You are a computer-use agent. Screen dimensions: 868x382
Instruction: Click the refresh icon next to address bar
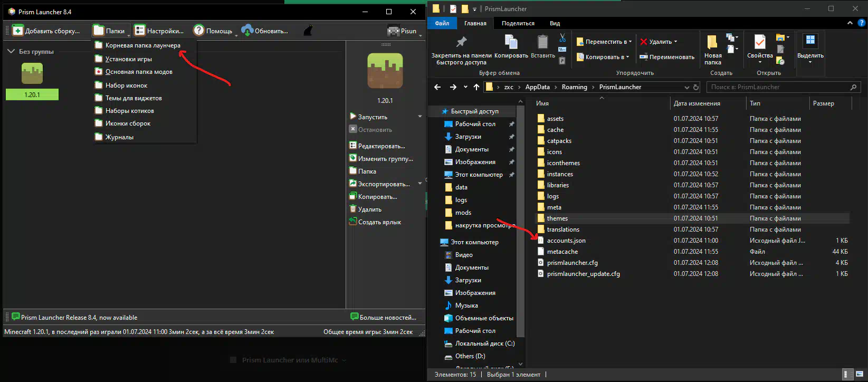[x=696, y=87]
